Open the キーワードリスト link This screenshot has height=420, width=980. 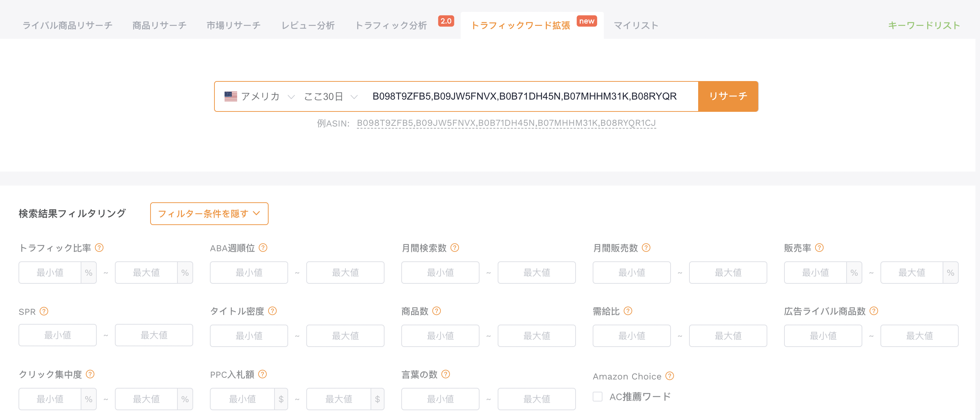924,25
